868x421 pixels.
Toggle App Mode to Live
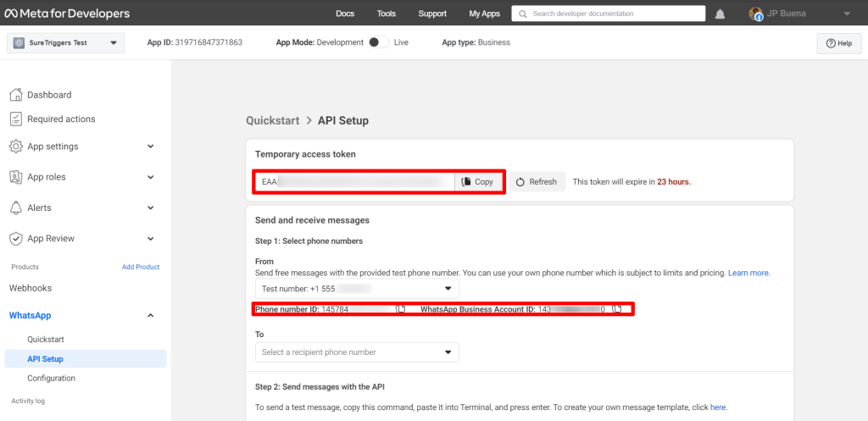pyautogui.click(x=379, y=42)
